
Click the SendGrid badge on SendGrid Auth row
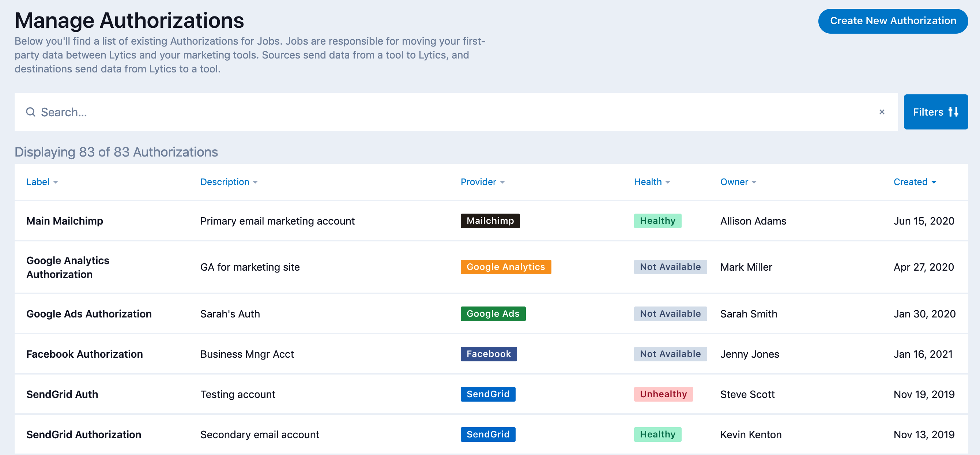click(x=488, y=394)
